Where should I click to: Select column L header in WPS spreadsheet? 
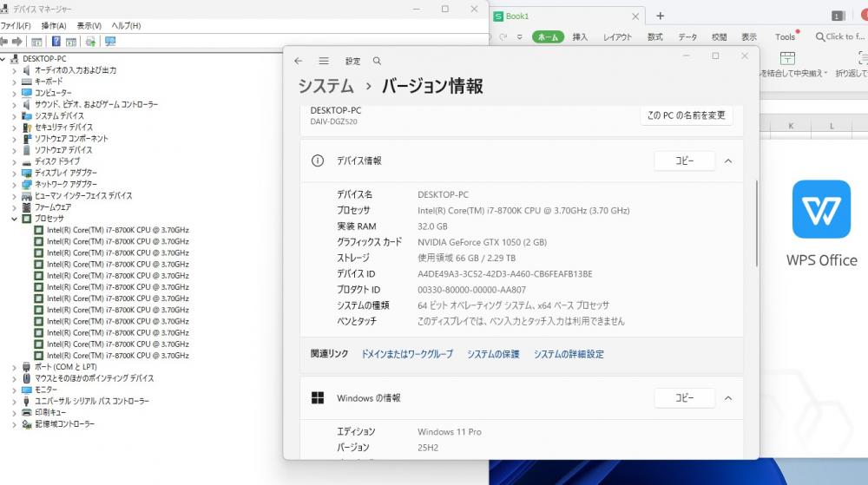pyautogui.click(x=832, y=126)
